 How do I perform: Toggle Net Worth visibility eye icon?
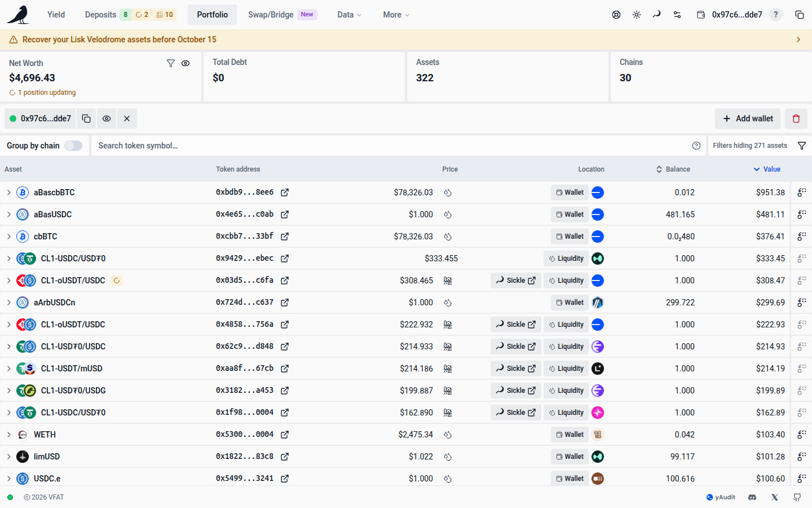pos(186,63)
